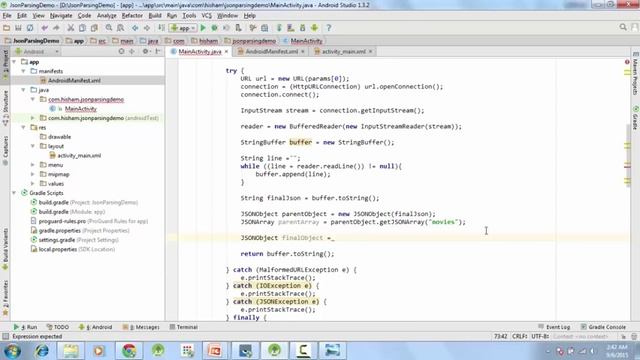The image size is (640, 360).
Task: Collapse the layout folder node
Action: pyautogui.click(x=33, y=146)
